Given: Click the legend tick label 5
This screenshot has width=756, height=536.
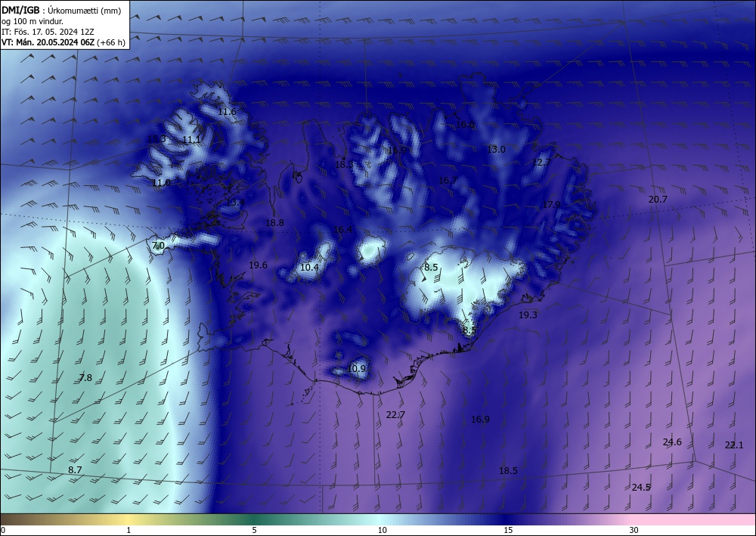Looking at the screenshot, I should pyautogui.click(x=254, y=530).
